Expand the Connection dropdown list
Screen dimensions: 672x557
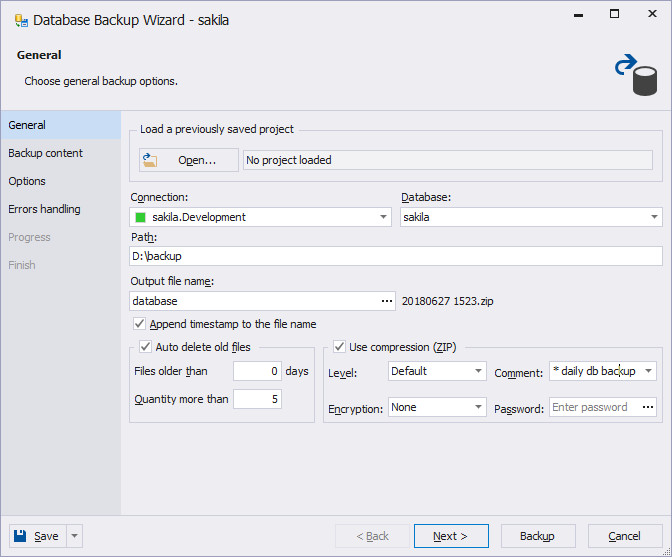[x=383, y=217]
